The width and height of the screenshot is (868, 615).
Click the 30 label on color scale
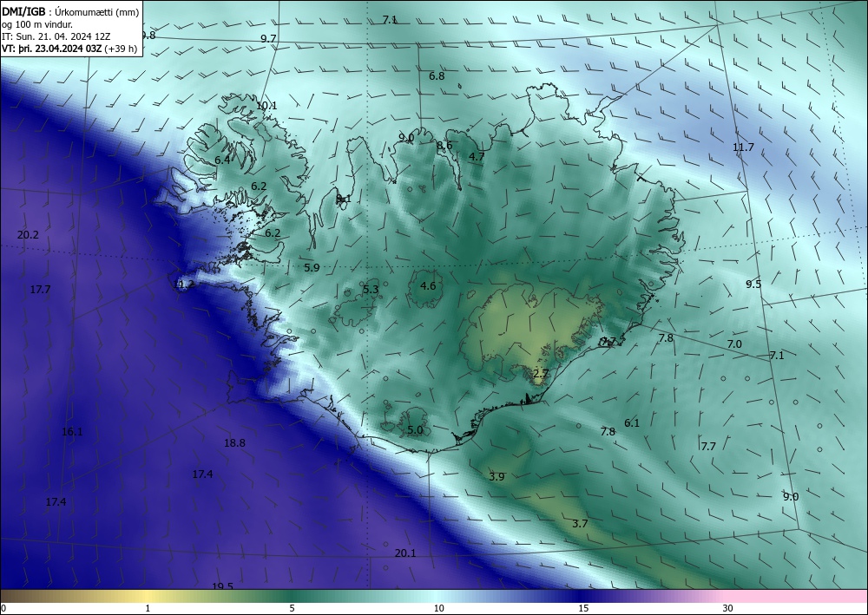pos(728,609)
